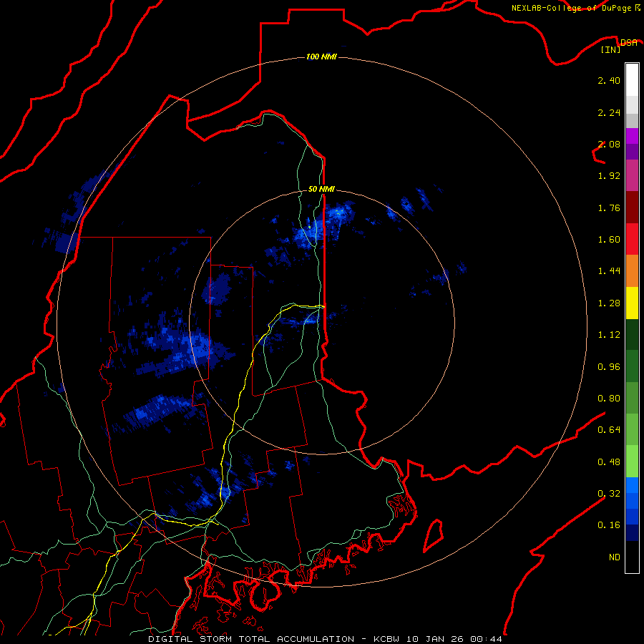Screen dimensions: 644x644
Task: Click the 1.12 legend value
Action: click(609, 335)
